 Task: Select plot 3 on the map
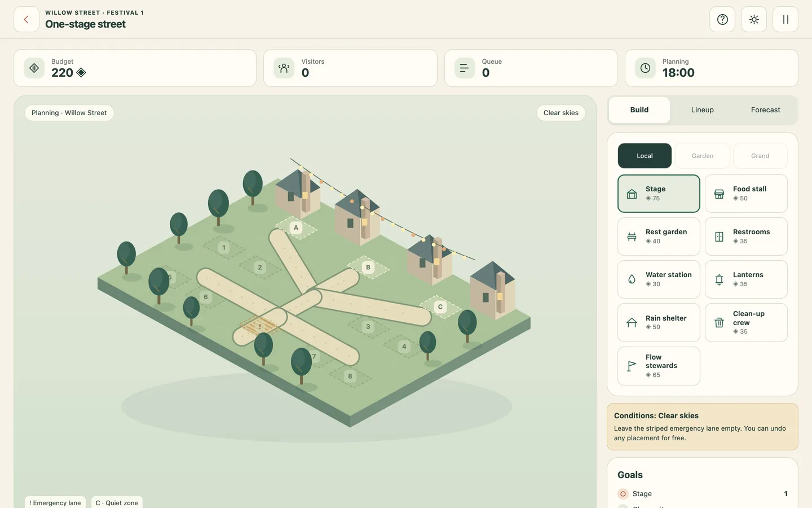pos(368,327)
